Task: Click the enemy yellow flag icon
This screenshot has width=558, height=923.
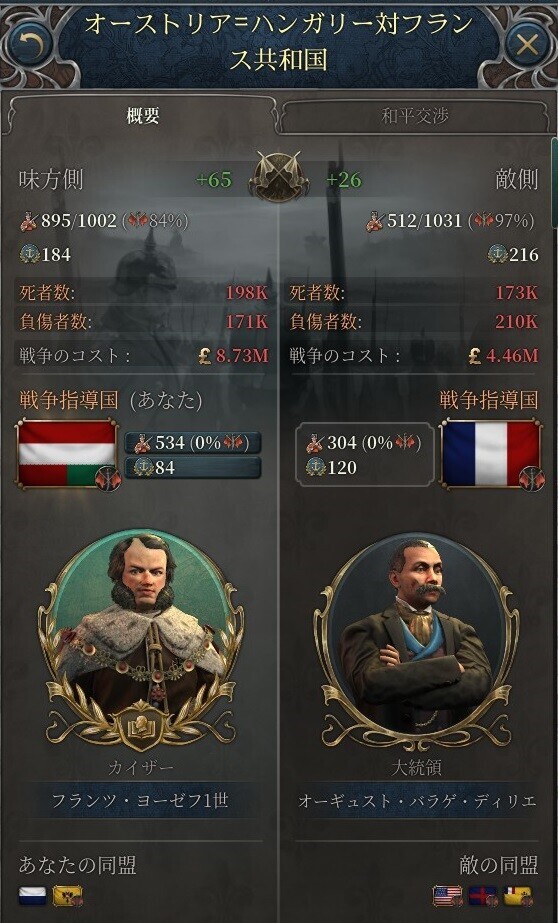Action: [518, 896]
